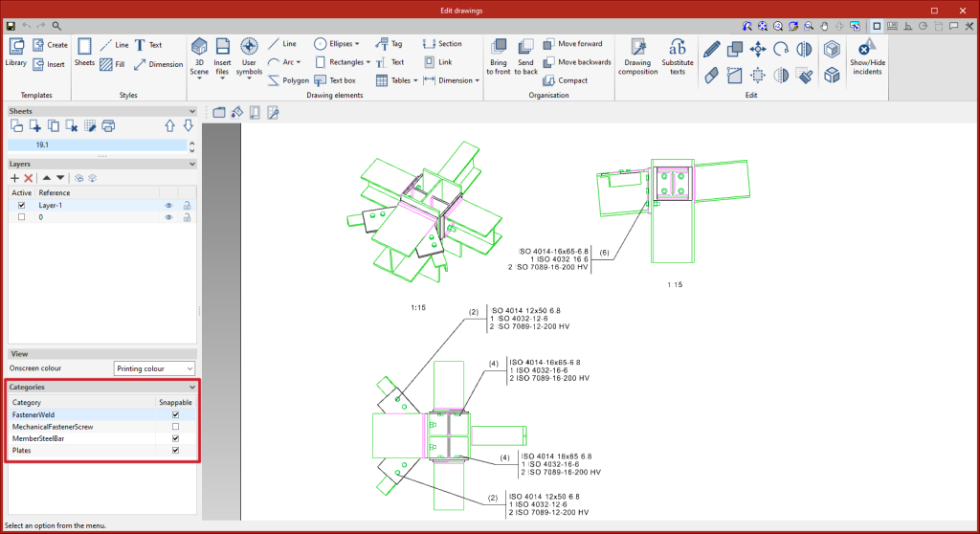Toggle Layer-1 visibility eye
Image resolution: width=980 pixels, height=534 pixels.
pos(168,205)
